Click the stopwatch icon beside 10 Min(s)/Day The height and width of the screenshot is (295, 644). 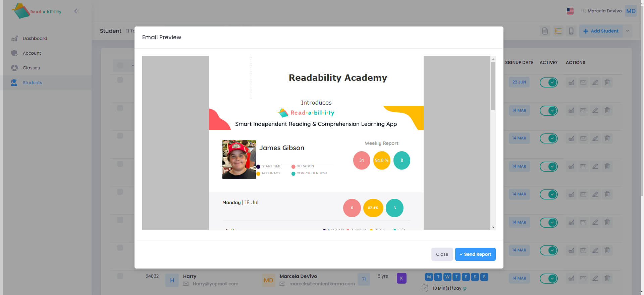tap(425, 288)
